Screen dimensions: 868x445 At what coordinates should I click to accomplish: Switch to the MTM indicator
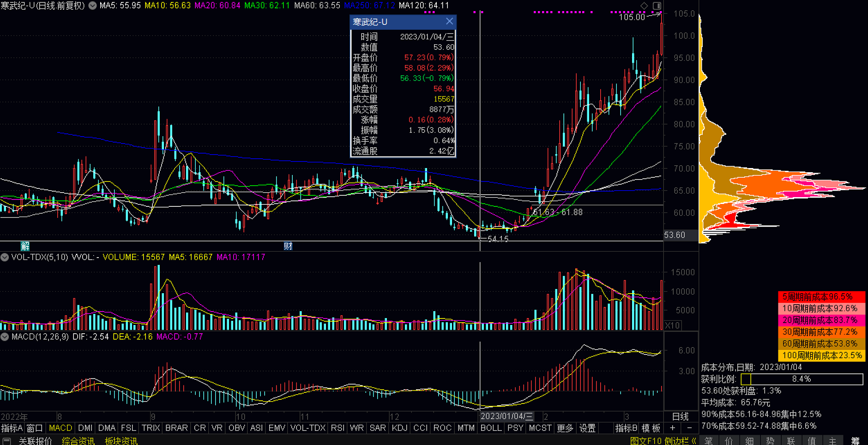point(466,428)
